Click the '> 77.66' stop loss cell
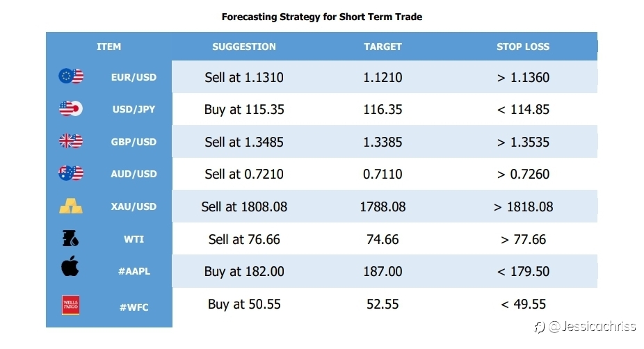Image resolution: width=644 pixels, height=349 pixels. 523,239
